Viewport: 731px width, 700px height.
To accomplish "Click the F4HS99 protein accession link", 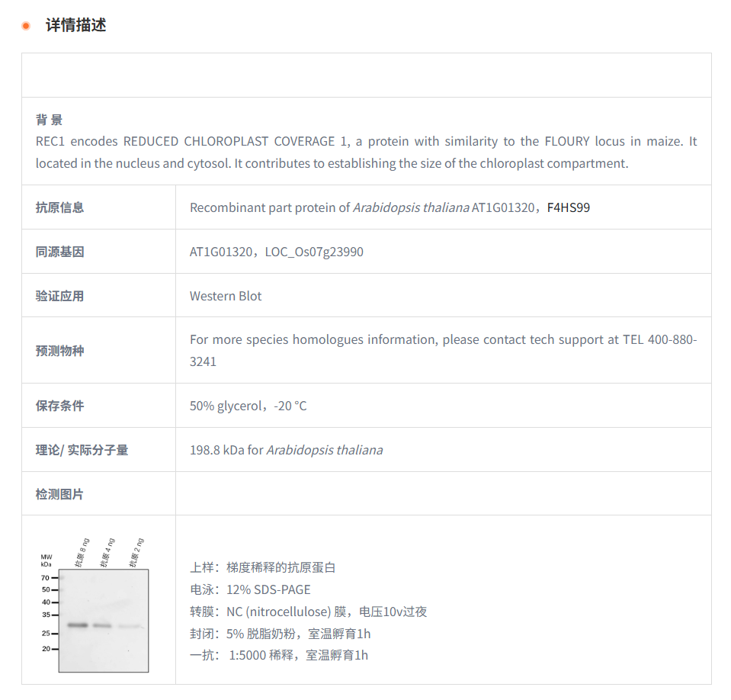I will pos(569,207).
